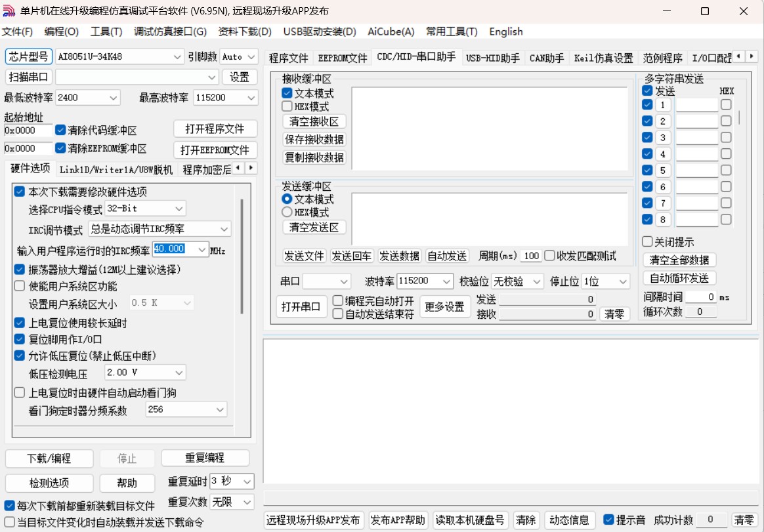
Task: Click 打开程序文件 button
Action: [x=215, y=129]
